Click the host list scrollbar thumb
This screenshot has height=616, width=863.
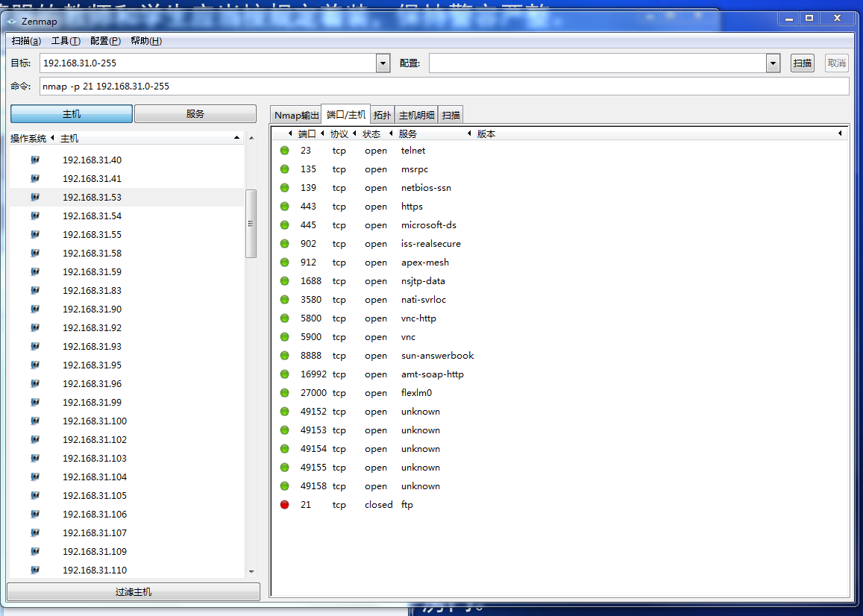pos(251,224)
